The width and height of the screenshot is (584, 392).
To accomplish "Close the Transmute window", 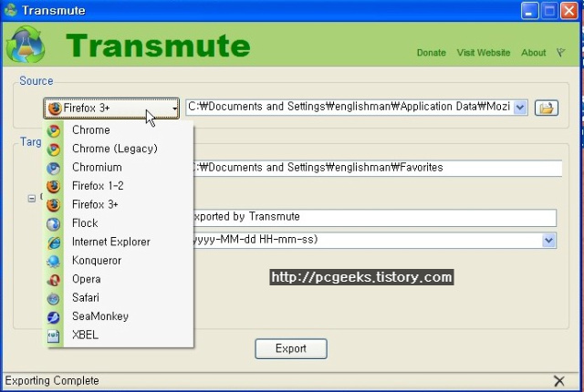I will point(568,10).
